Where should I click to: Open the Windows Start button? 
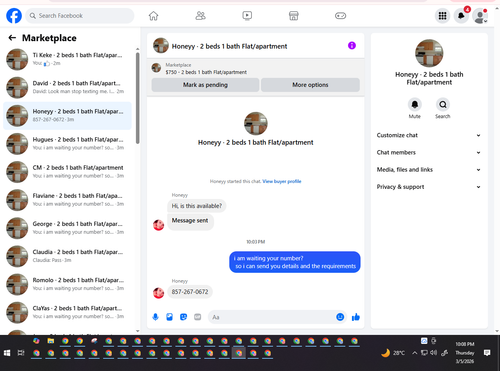(7, 353)
